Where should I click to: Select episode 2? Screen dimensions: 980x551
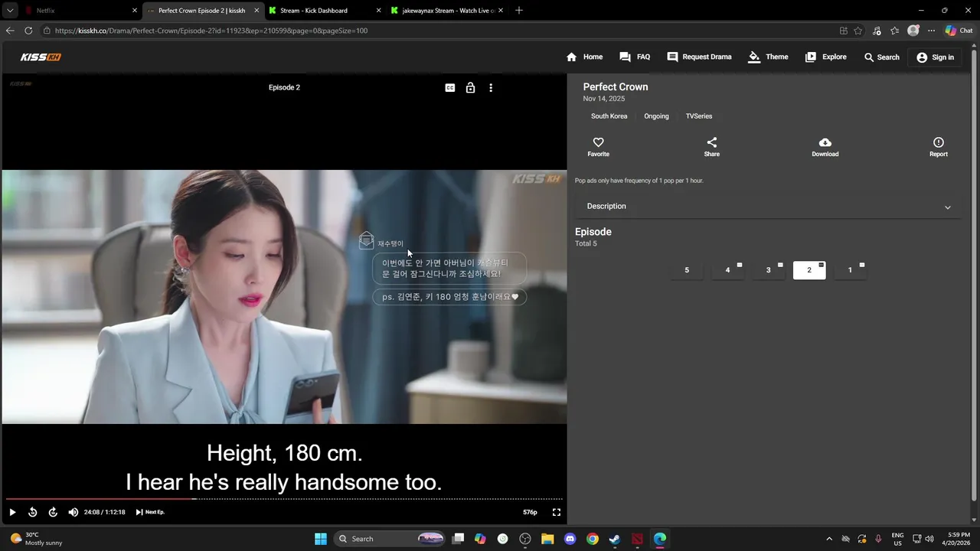click(809, 270)
